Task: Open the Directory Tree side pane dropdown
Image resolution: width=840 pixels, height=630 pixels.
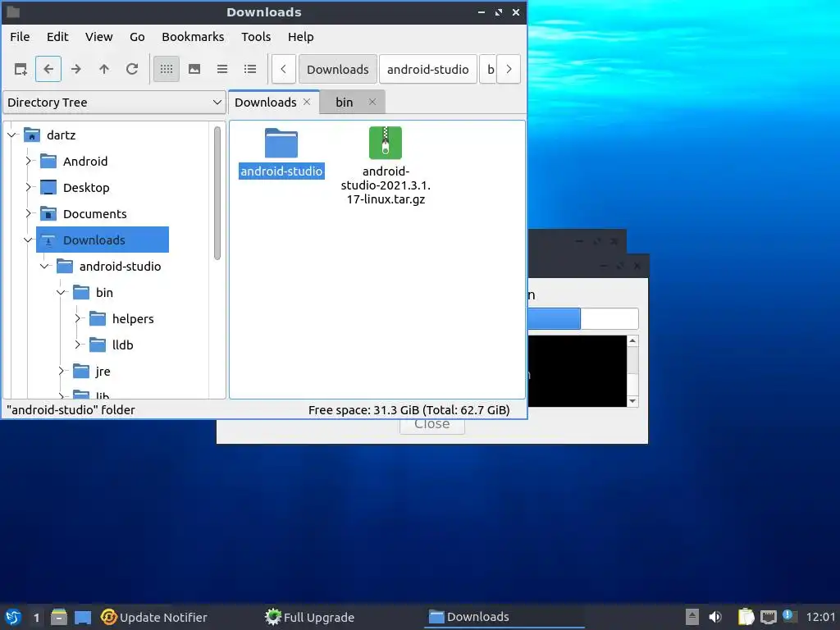Action: point(114,103)
